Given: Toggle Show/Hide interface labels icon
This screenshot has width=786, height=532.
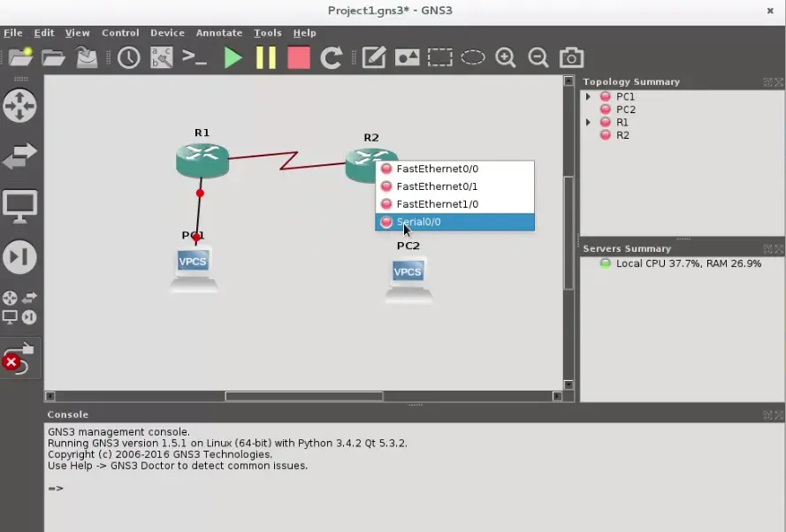Looking at the screenshot, I should 162,57.
